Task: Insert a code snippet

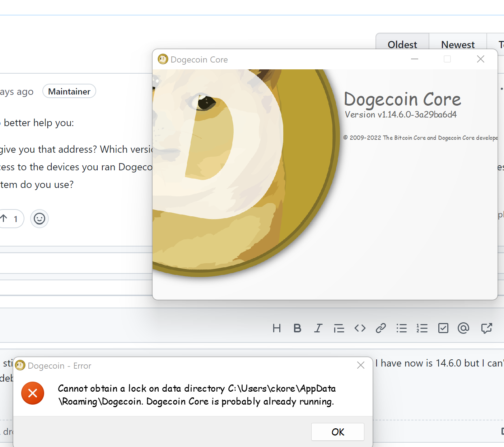Action: tap(360, 328)
